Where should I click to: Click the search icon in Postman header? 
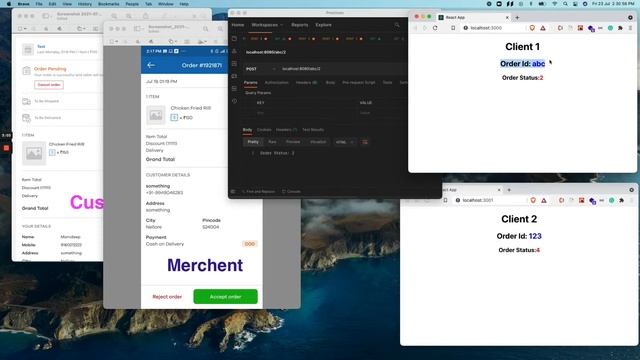[397, 25]
